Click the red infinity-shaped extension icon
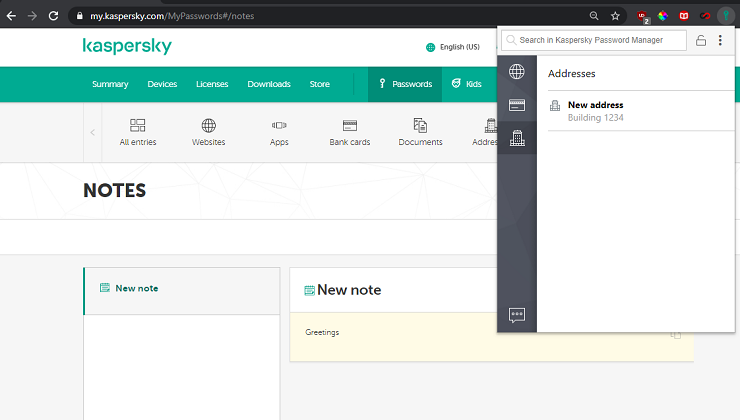This screenshot has height=420, width=740. tap(705, 16)
